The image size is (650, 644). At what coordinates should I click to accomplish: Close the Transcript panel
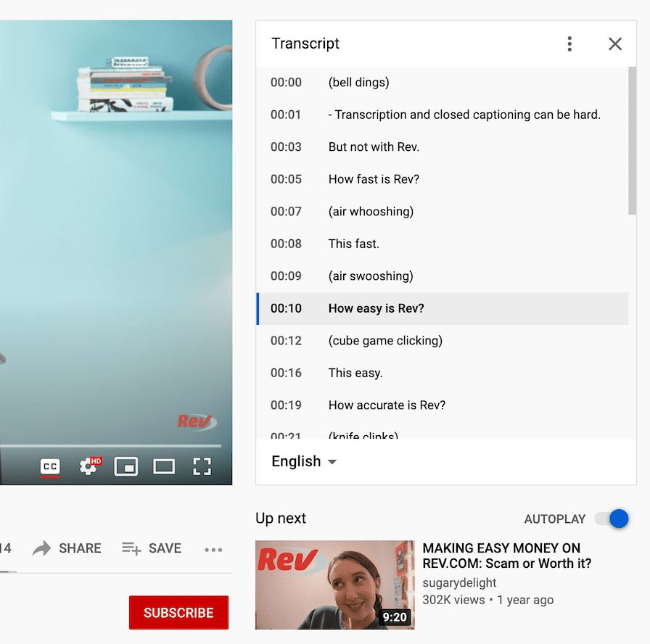tap(615, 44)
